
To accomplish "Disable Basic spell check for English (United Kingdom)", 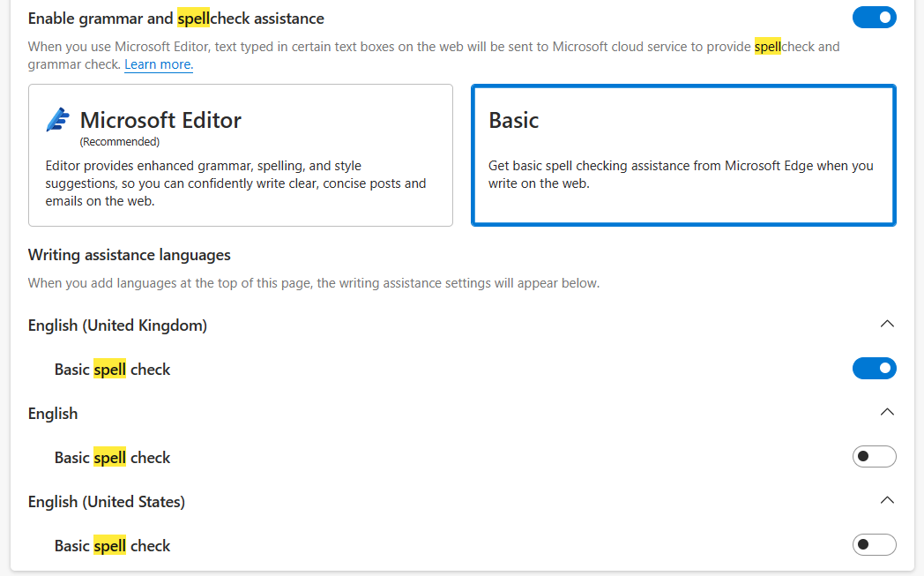I will [x=874, y=369].
